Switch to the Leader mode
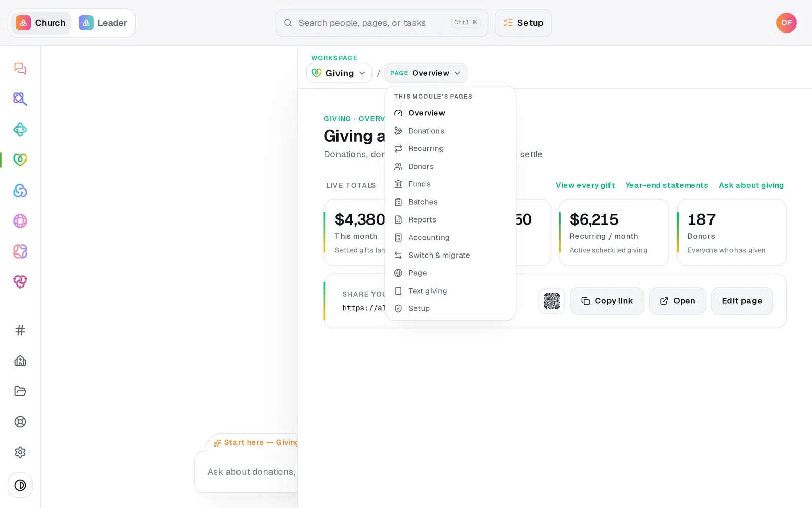 (103, 23)
